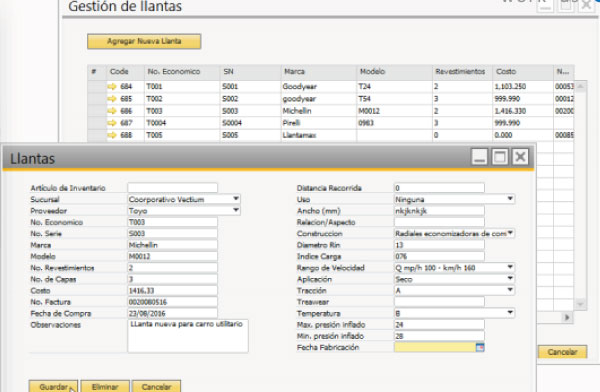
Task: Maximize the Llantas window
Action: point(500,157)
